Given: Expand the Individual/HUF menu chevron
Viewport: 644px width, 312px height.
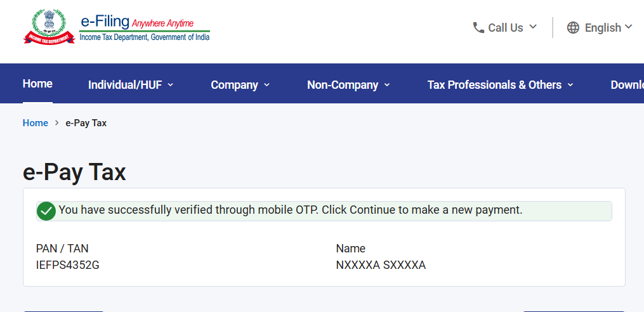Looking at the screenshot, I should pos(171,85).
